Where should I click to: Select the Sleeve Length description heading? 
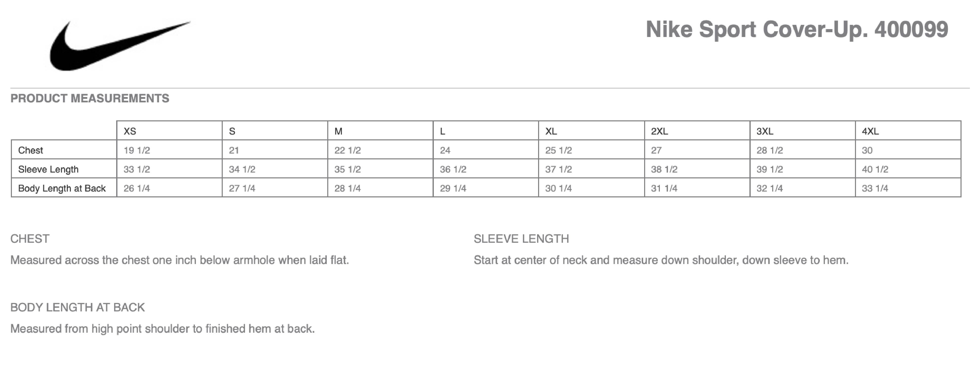click(521, 239)
